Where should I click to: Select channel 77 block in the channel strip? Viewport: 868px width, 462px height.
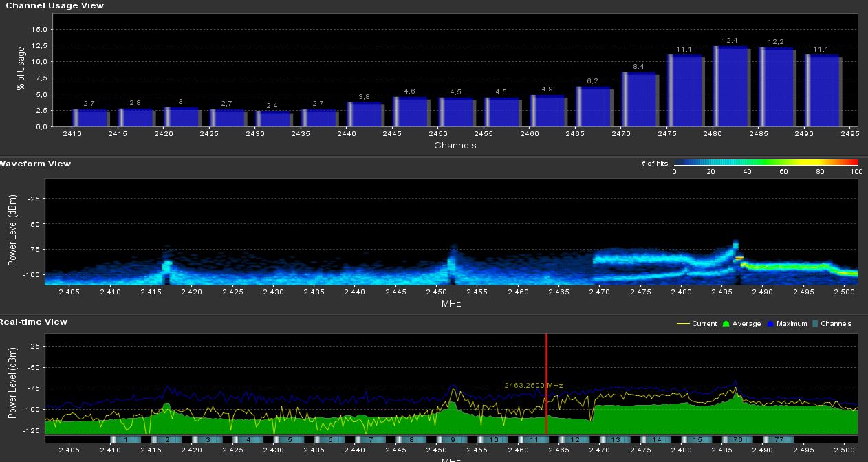[779, 439]
